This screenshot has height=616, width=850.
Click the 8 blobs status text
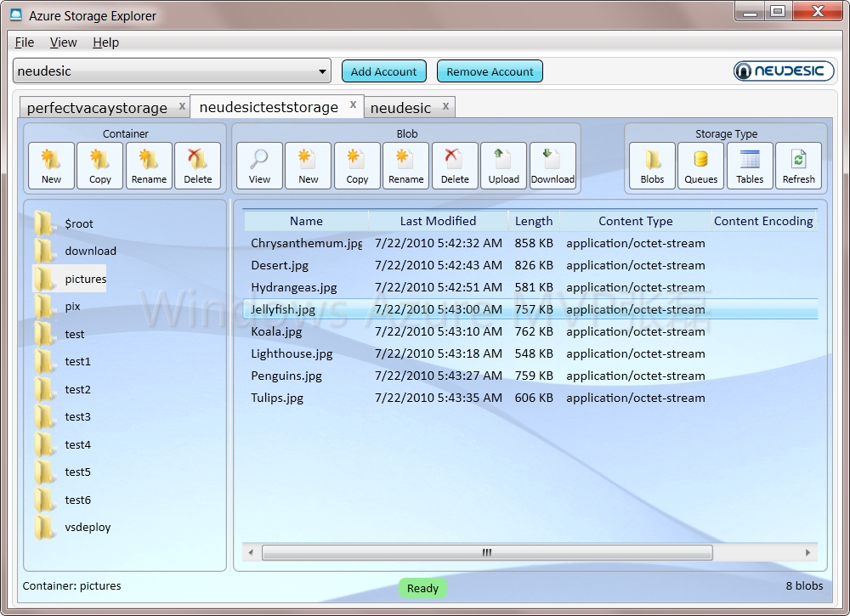[804, 585]
